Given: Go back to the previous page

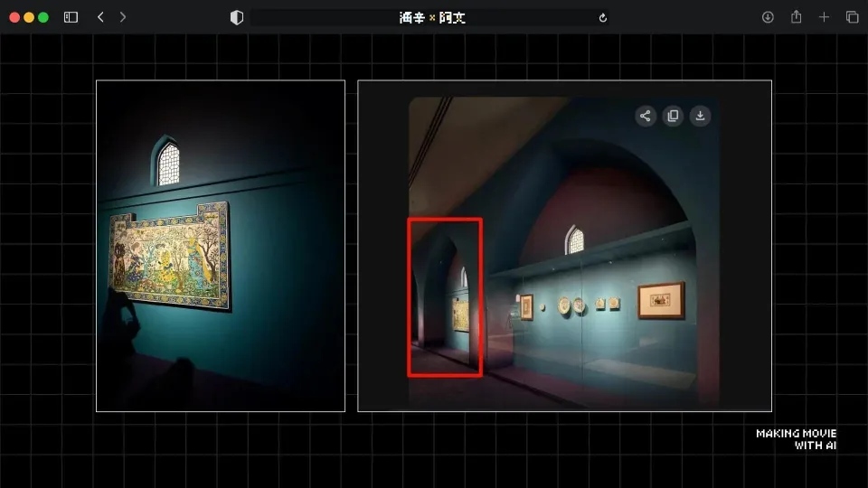Looking at the screenshot, I should [100, 17].
